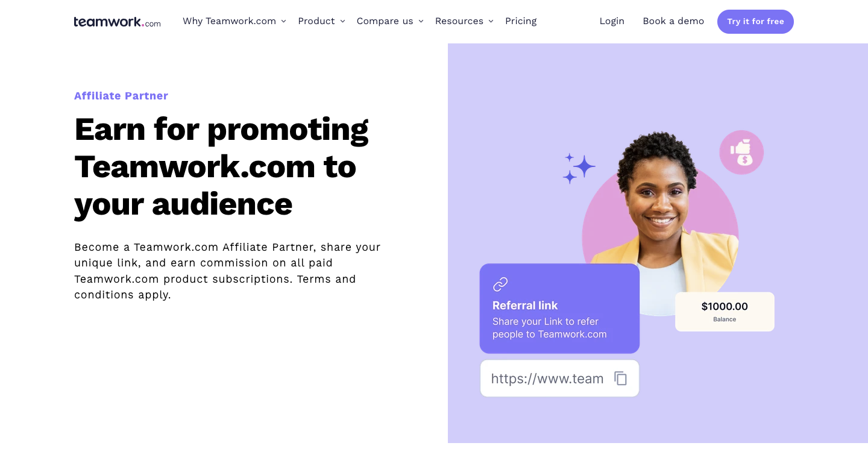Click the Try it for free button
The height and width of the screenshot is (472, 868).
point(755,22)
